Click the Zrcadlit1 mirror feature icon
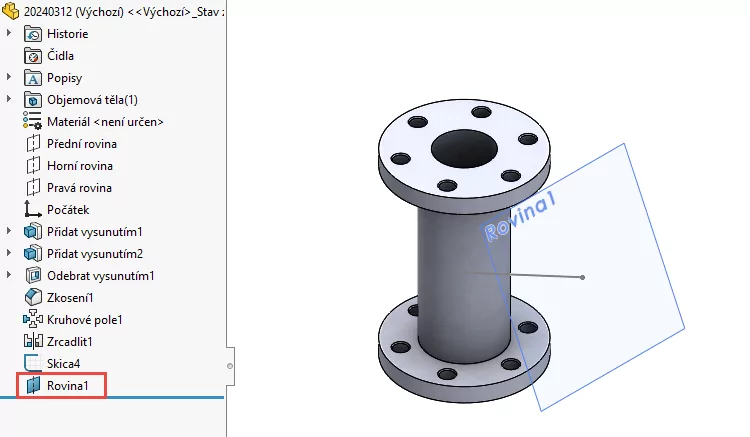Screen dimensions: 750x437 click(x=33, y=342)
